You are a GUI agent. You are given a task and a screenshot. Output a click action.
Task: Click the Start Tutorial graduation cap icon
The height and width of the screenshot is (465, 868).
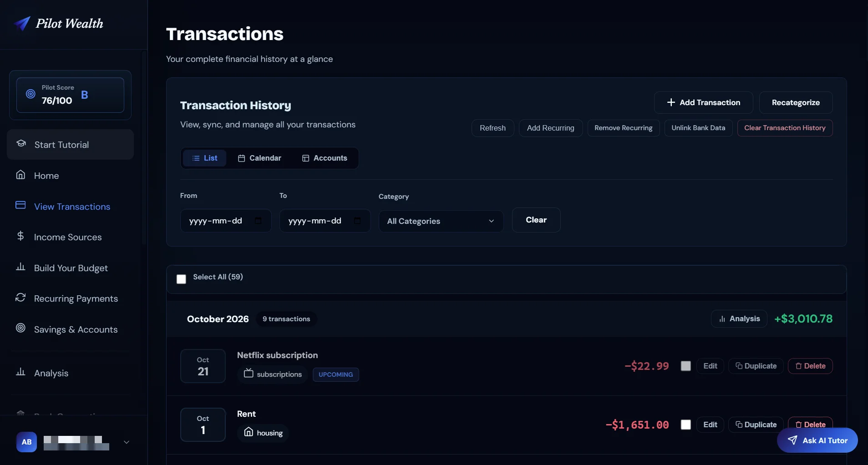[x=21, y=143]
